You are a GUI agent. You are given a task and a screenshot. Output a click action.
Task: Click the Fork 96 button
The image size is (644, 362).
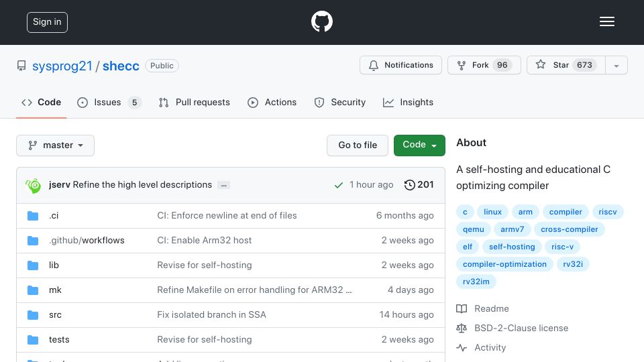pyautogui.click(x=484, y=65)
